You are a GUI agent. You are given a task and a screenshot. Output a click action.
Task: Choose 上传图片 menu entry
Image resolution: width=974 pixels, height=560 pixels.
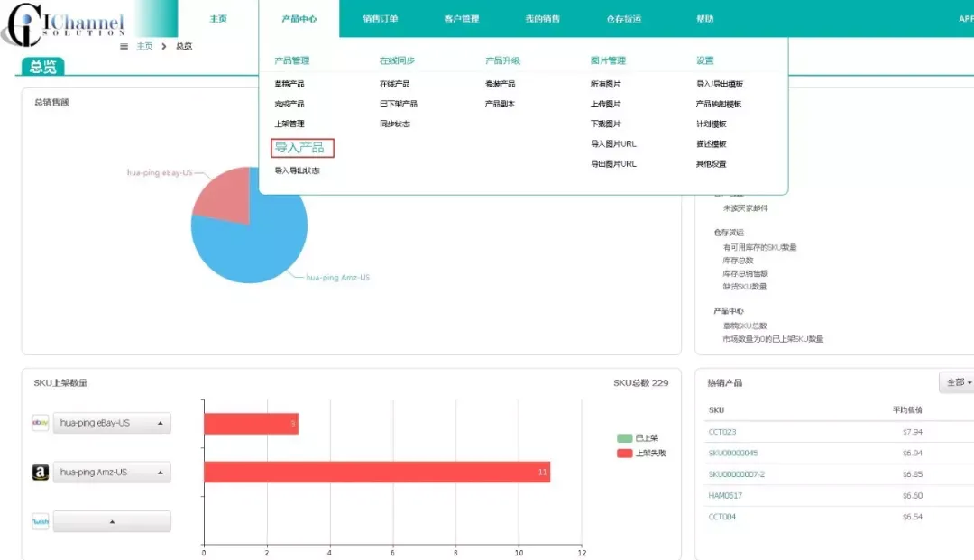[x=606, y=104]
